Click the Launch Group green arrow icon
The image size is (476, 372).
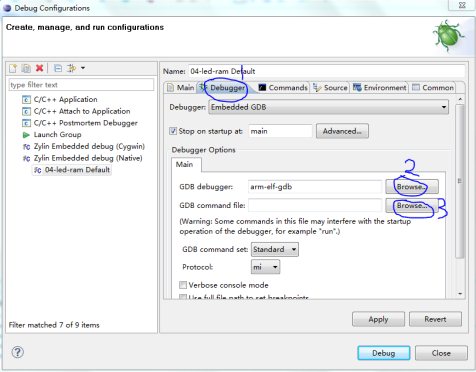point(26,135)
